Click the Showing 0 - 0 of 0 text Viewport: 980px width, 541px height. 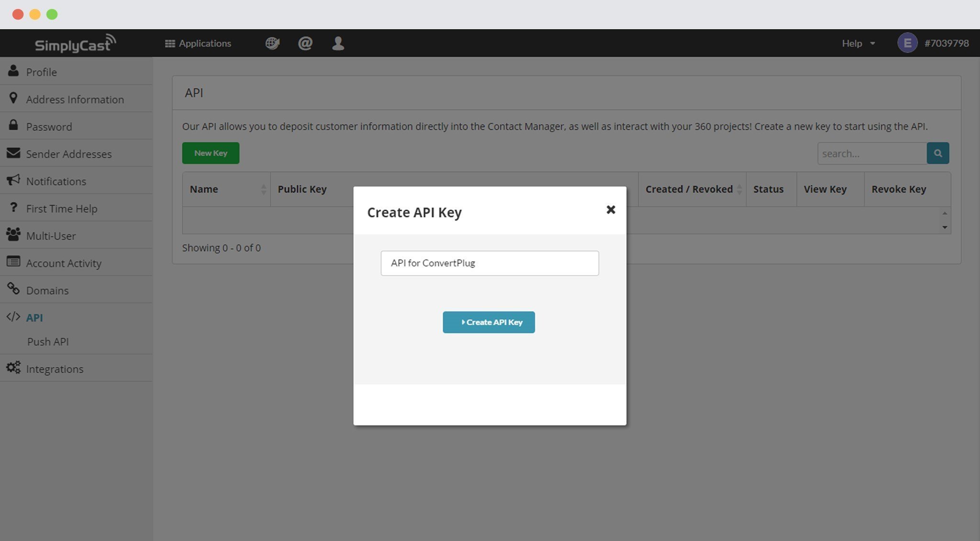pyautogui.click(x=221, y=248)
